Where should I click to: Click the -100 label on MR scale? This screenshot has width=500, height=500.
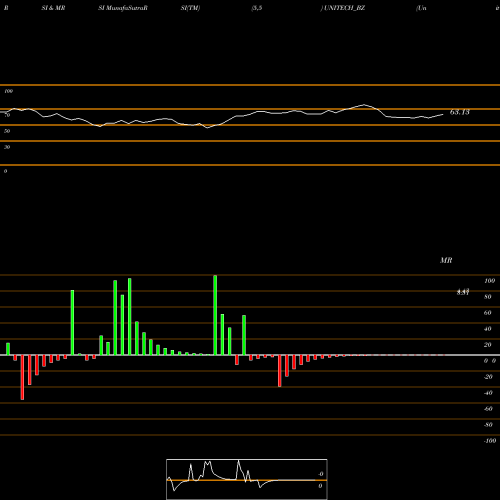pos(490,441)
